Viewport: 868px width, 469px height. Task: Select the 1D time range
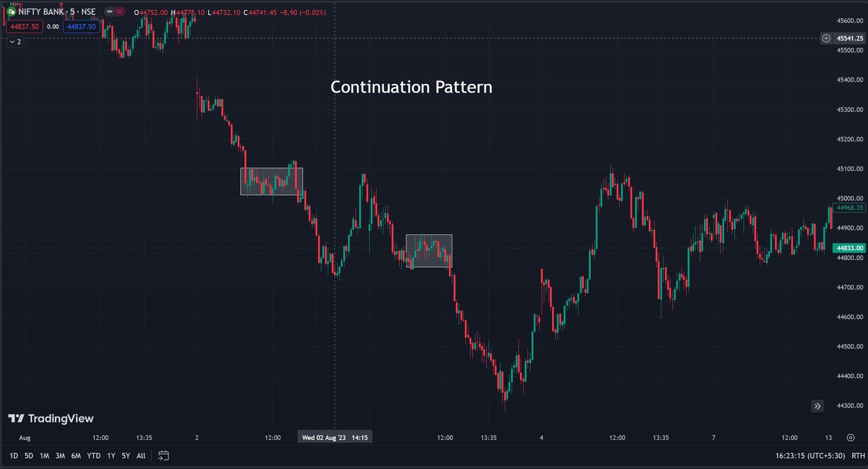click(14, 456)
